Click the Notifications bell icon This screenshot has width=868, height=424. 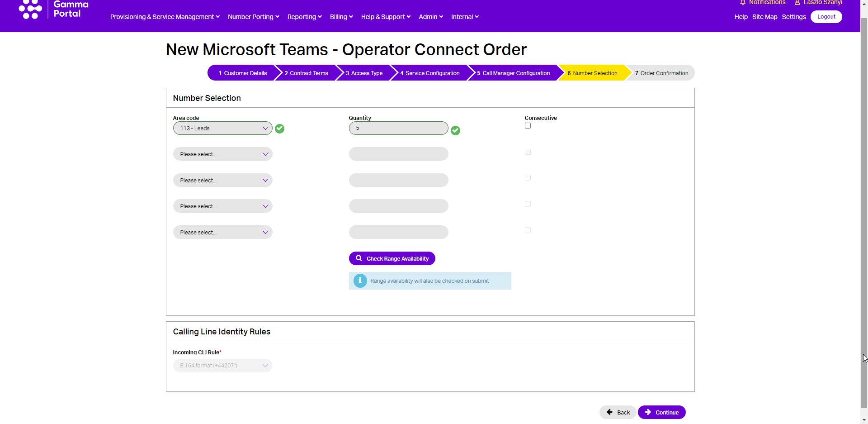click(x=743, y=2)
